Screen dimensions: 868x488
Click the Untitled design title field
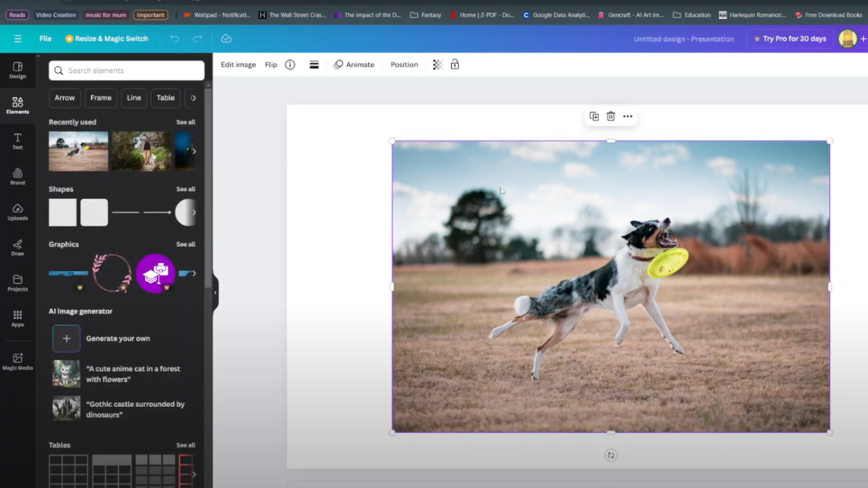684,39
